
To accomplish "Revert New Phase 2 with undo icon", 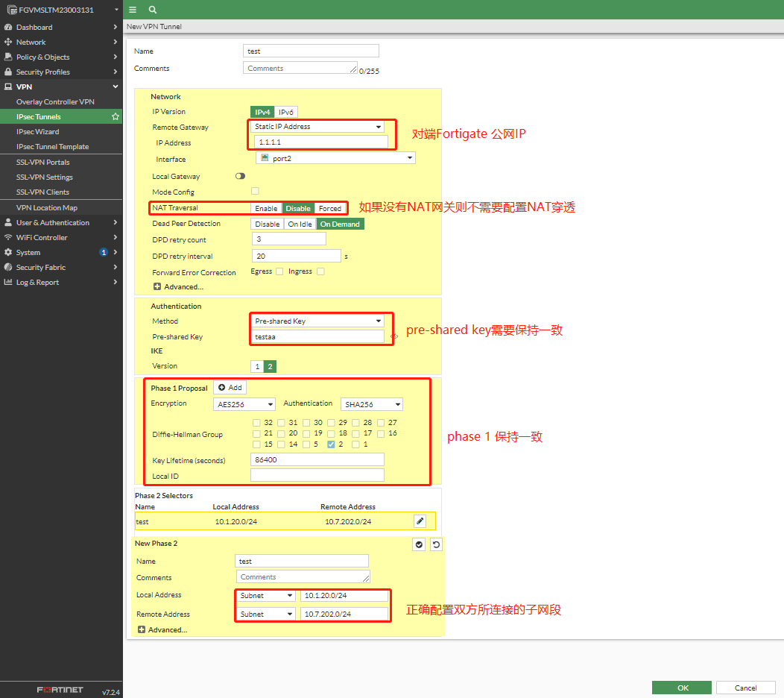I will (x=436, y=545).
